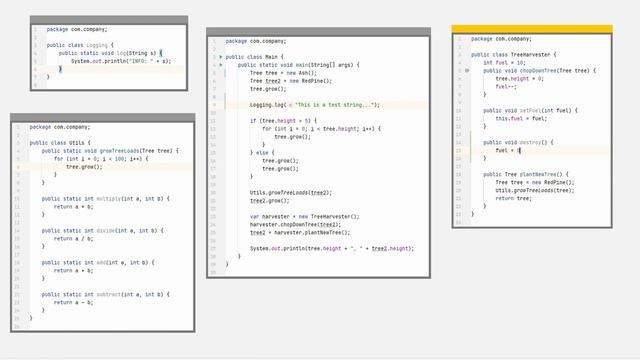Click 'tree2 = harvester.plantNewTree();' line
Image resolution: width=640 pixels, height=360 pixels.
300,233
